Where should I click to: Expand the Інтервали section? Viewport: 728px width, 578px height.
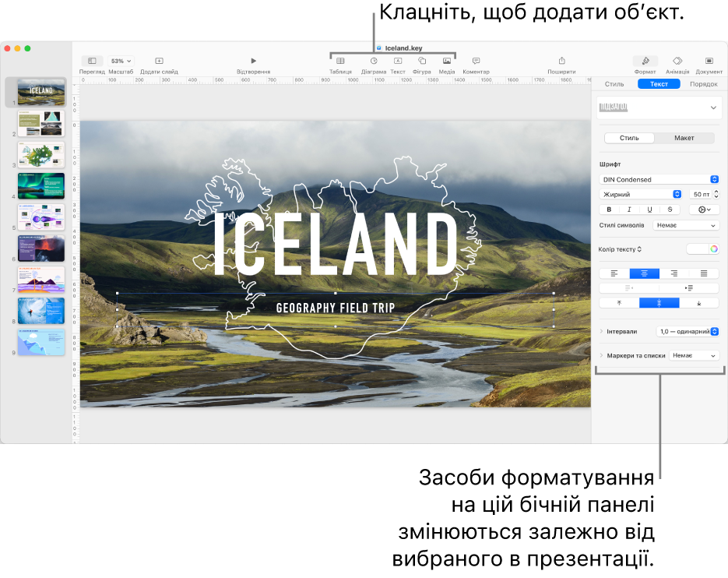coord(601,331)
